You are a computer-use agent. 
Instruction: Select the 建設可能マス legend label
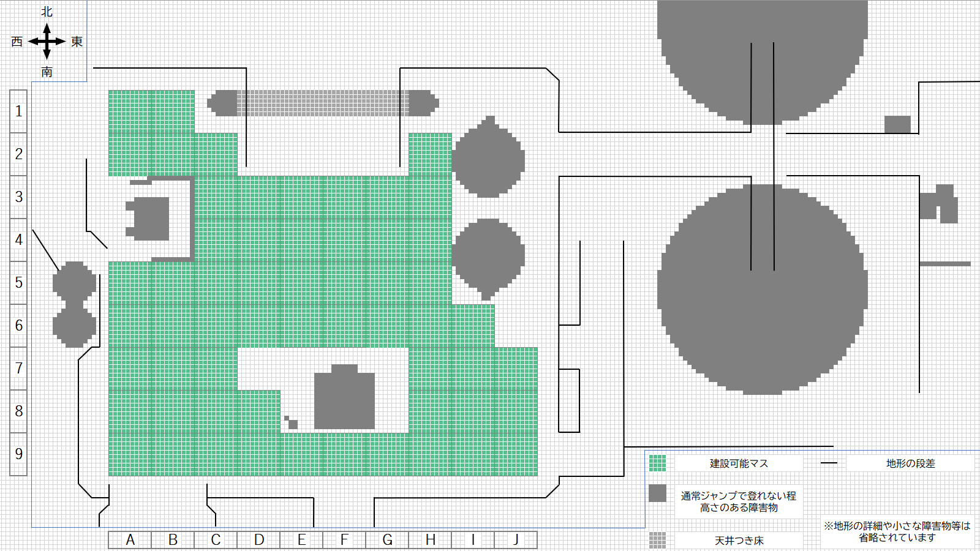739,463
